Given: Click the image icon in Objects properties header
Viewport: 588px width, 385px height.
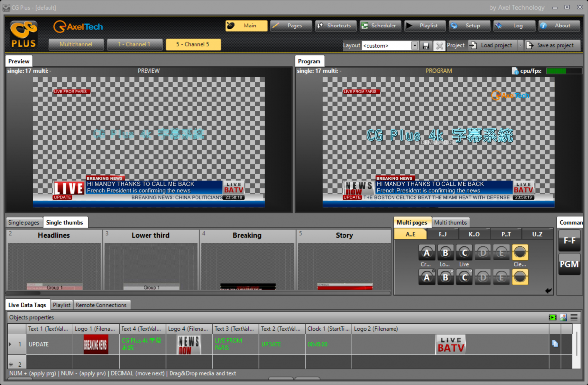Looking at the screenshot, I should [x=563, y=318].
